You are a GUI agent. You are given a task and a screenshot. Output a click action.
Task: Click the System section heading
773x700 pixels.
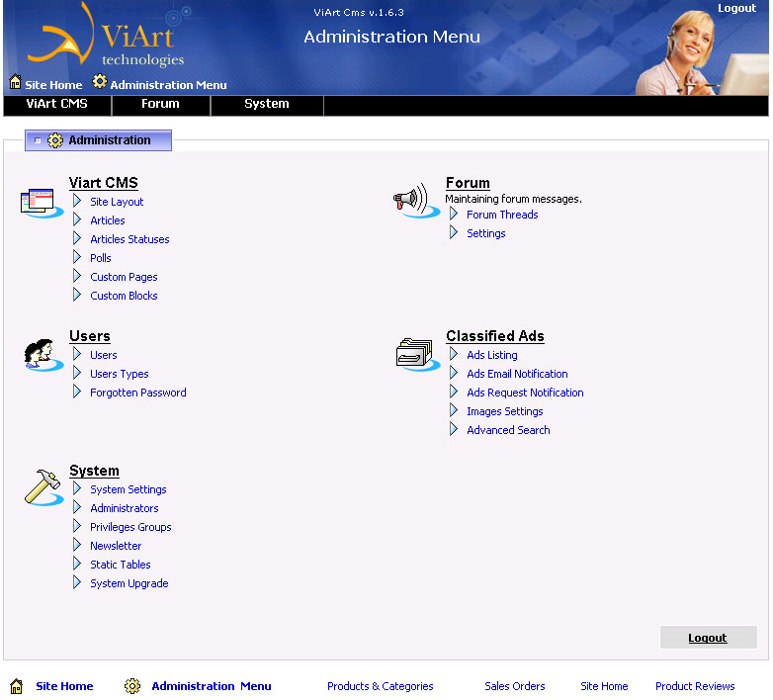pyautogui.click(x=94, y=471)
